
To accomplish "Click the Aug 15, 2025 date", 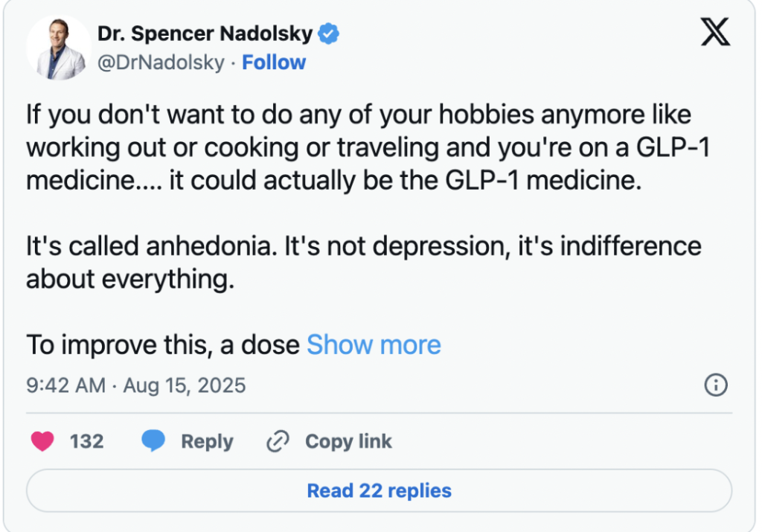I will tap(184, 385).
